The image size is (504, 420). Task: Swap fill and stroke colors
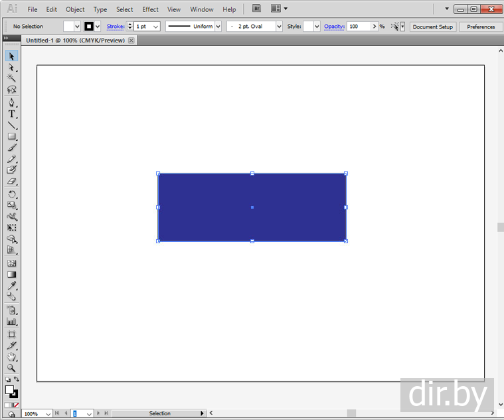click(17, 379)
